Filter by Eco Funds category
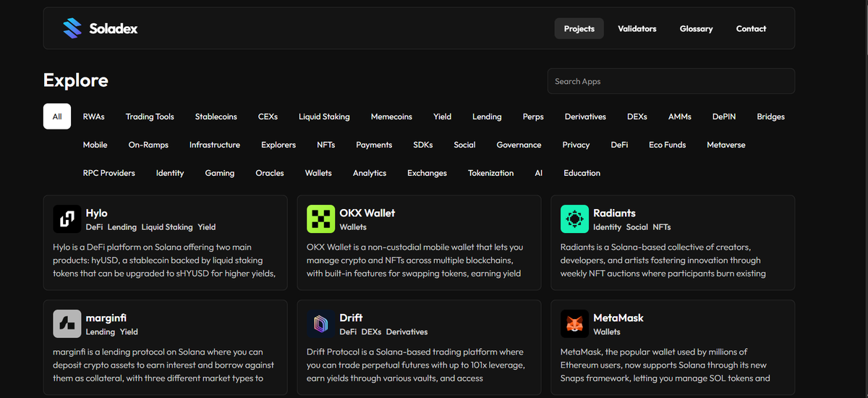Image resolution: width=868 pixels, height=398 pixels. [x=667, y=145]
